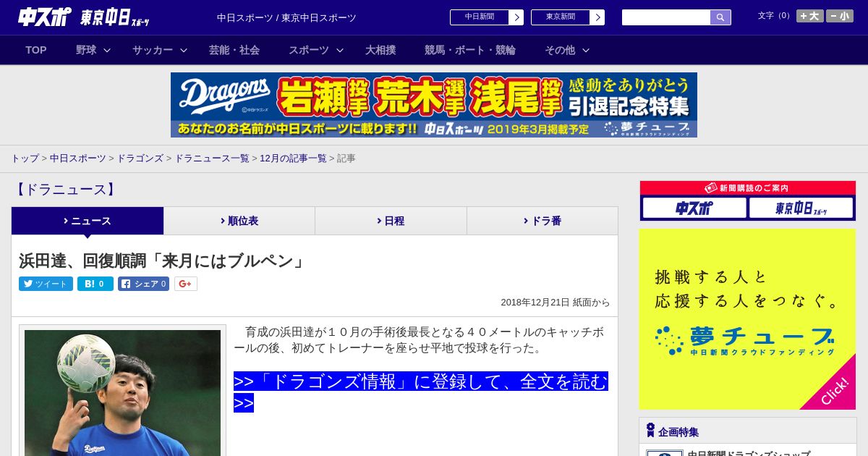Go to 12月の記事一覧 in the breadcrumb
The width and height of the screenshot is (868, 456).
(293, 158)
